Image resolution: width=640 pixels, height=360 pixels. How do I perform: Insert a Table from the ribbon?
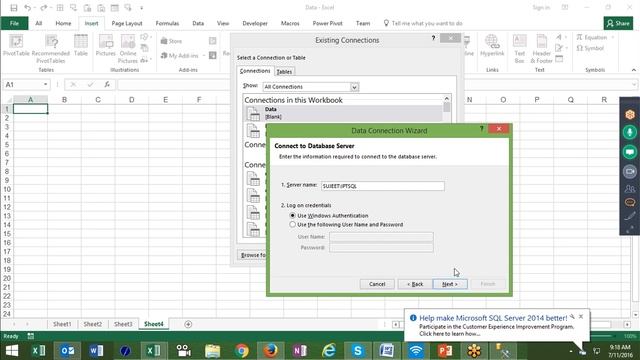pyautogui.click(x=81, y=45)
